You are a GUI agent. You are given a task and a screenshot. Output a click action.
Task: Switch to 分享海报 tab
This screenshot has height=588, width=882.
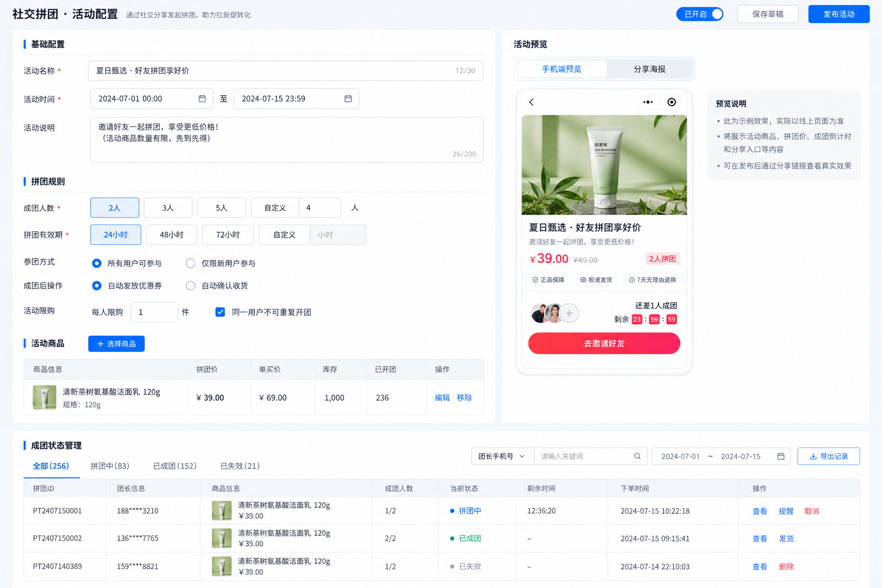point(649,69)
